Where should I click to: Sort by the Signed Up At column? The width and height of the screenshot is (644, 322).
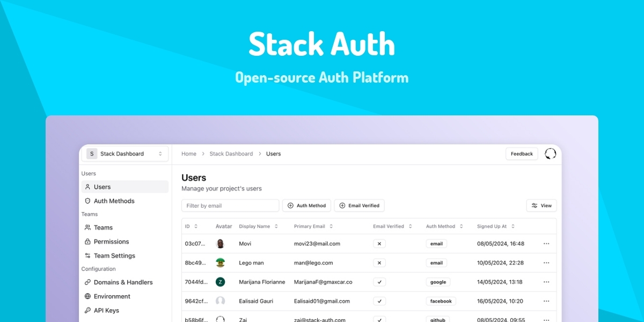(x=496, y=226)
